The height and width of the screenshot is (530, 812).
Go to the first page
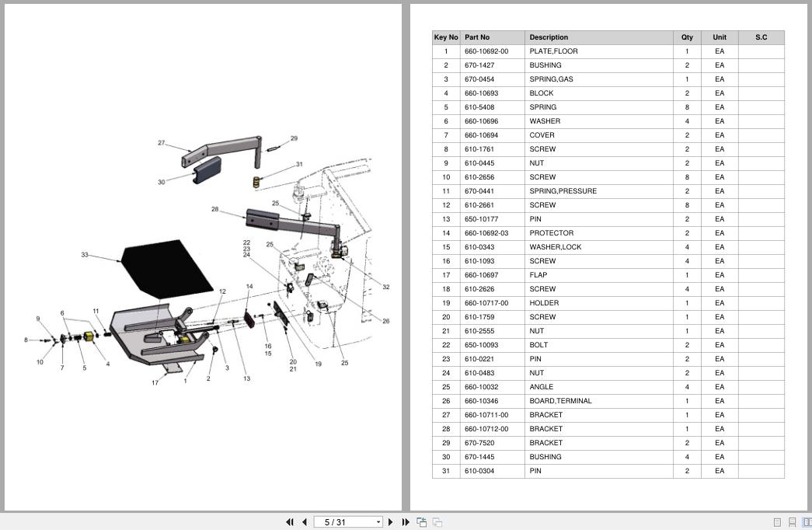click(290, 522)
